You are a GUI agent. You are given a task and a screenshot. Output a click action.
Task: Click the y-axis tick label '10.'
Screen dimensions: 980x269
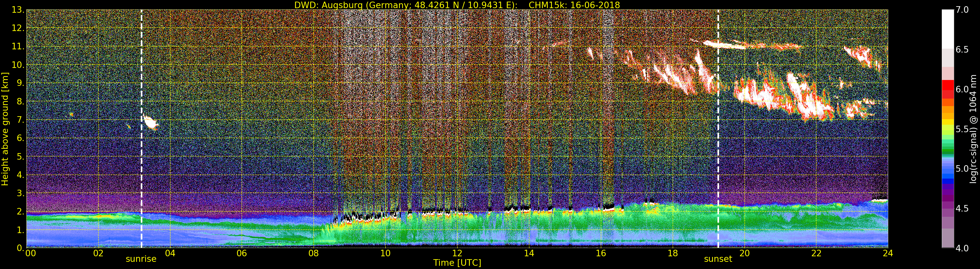pyautogui.click(x=18, y=65)
